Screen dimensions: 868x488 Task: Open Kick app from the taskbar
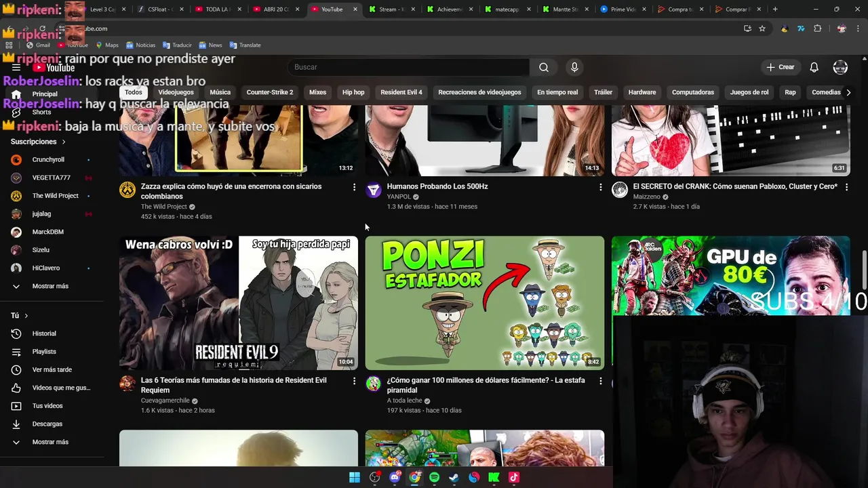click(x=494, y=477)
